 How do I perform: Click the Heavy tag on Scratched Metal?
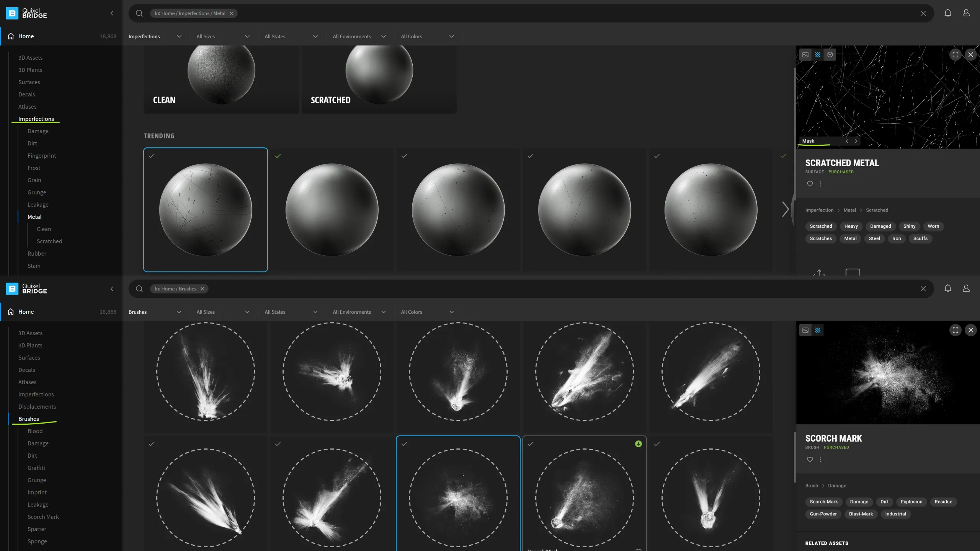click(x=851, y=226)
